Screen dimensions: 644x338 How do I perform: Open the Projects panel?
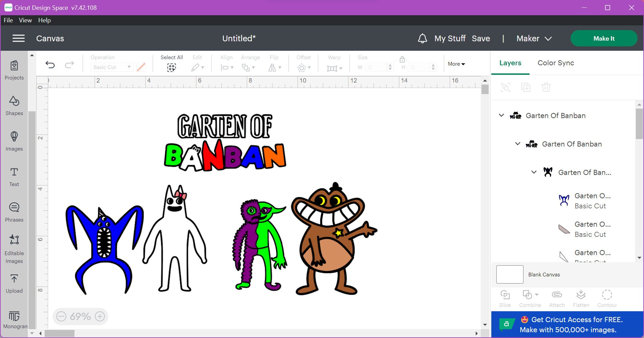click(14, 70)
